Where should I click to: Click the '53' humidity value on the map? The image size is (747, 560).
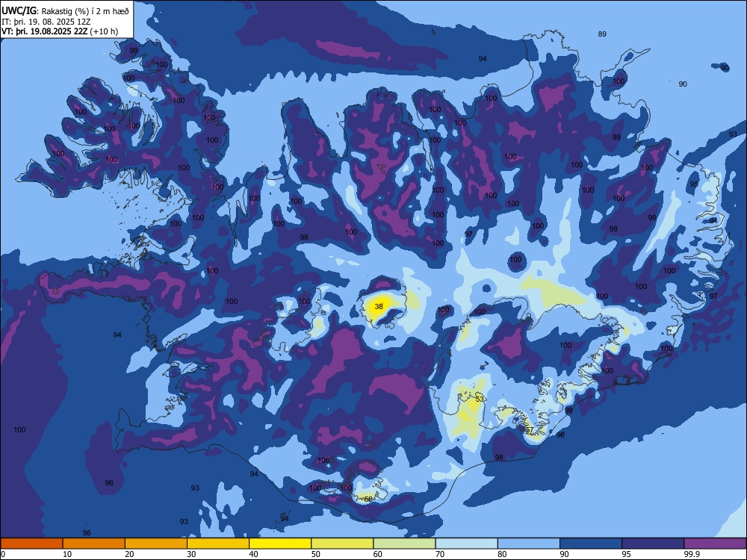(480, 399)
